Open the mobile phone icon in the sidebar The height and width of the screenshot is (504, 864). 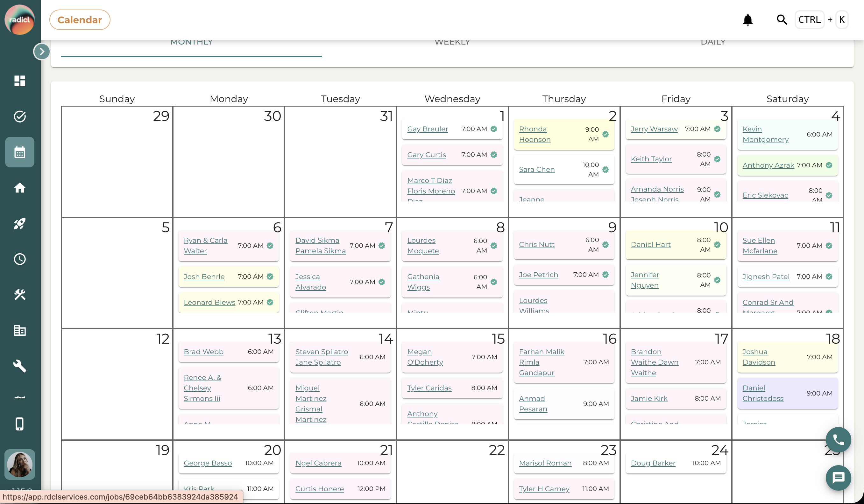tap(19, 424)
